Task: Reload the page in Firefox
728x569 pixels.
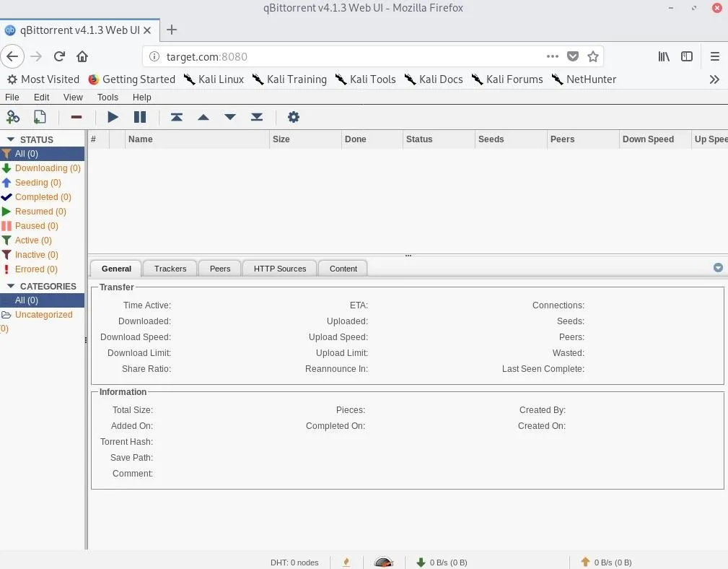Action: tap(59, 56)
